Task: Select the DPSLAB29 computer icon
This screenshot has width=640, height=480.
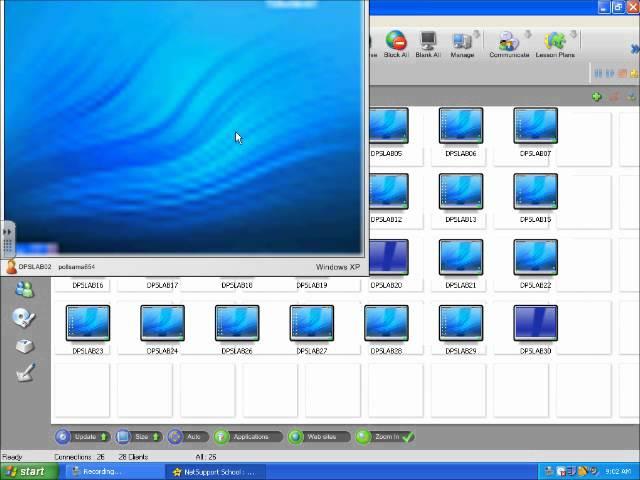Action: point(461,323)
